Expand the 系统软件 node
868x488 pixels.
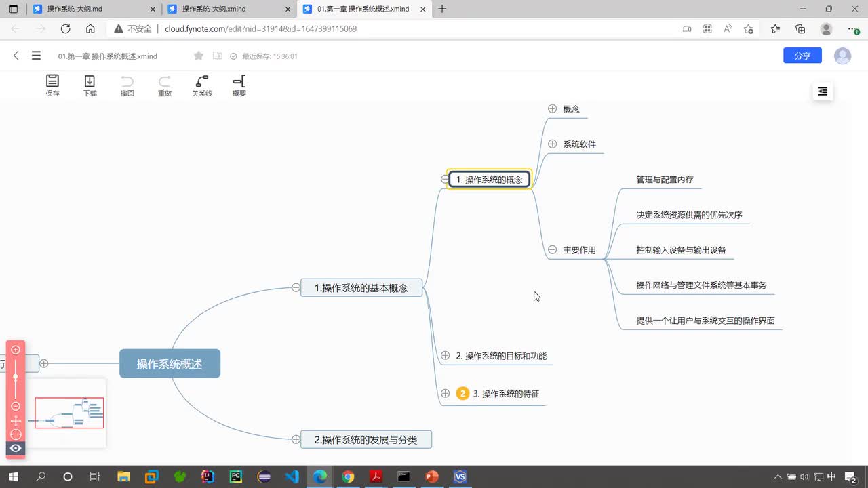pos(552,144)
